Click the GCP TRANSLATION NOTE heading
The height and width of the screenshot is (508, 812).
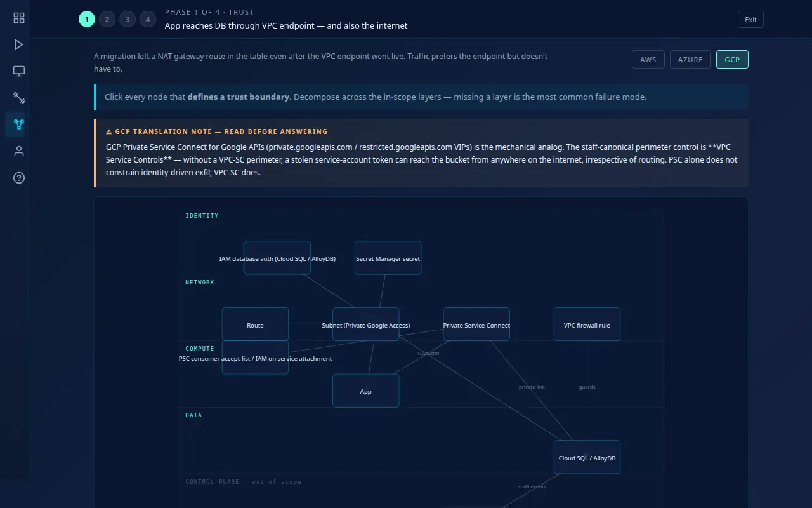216,131
